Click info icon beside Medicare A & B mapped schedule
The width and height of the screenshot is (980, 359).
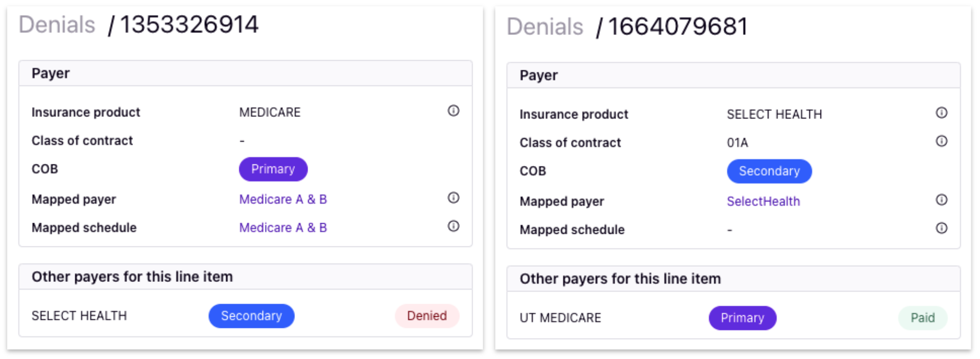[453, 226]
